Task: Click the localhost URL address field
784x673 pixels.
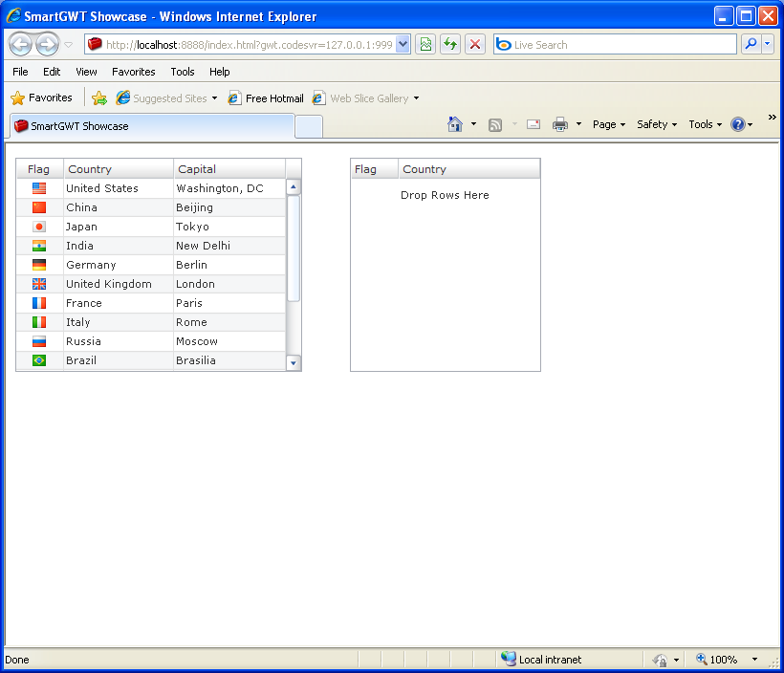Action: [248, 45]
